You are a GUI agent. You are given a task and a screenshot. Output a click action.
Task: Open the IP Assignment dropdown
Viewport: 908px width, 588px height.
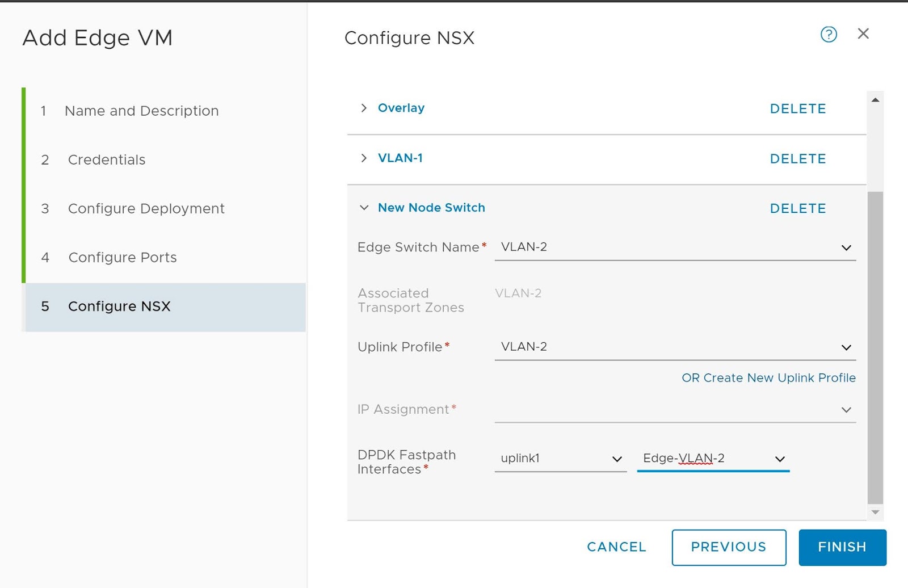click(x=675, y=410)
